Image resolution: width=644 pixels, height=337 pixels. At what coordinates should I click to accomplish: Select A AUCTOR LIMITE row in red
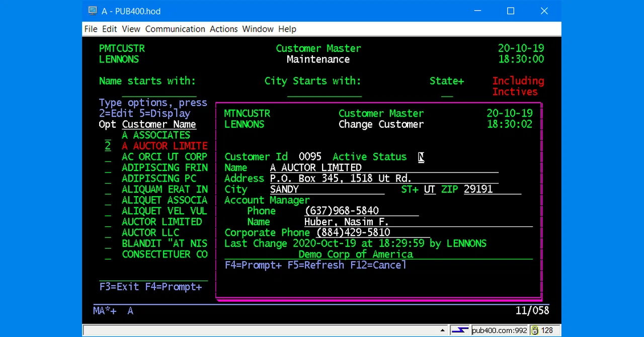[165, 146]
